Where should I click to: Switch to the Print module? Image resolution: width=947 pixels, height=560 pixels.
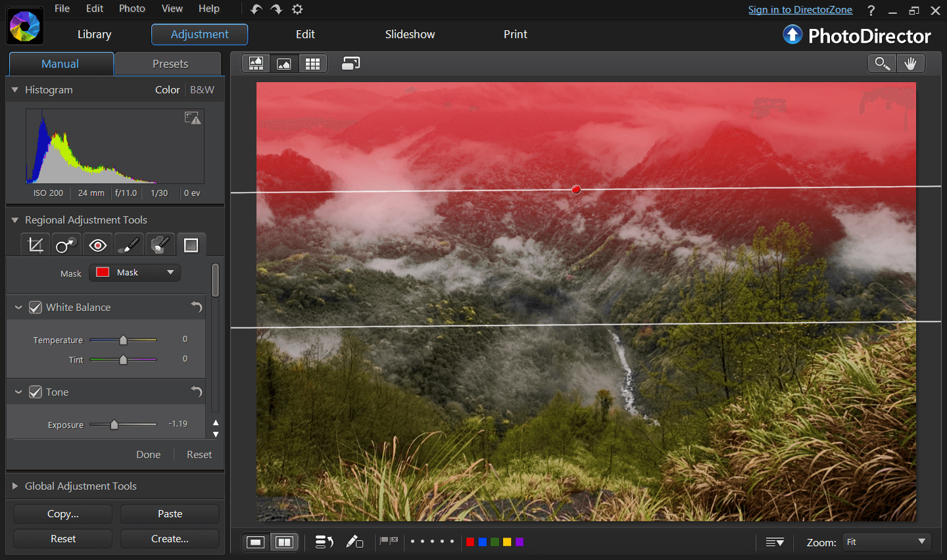(516, 34)
